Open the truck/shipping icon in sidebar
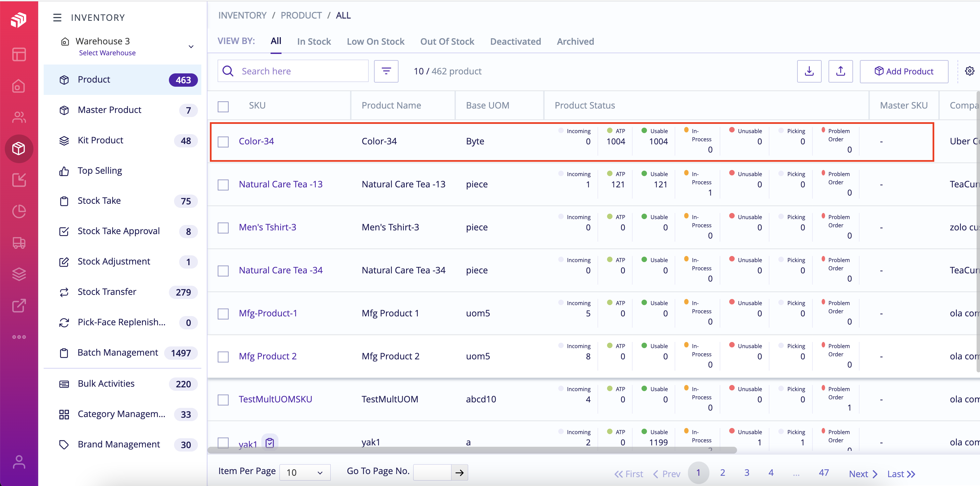Screen dimensions: 980x486 [x=19, y=243]
